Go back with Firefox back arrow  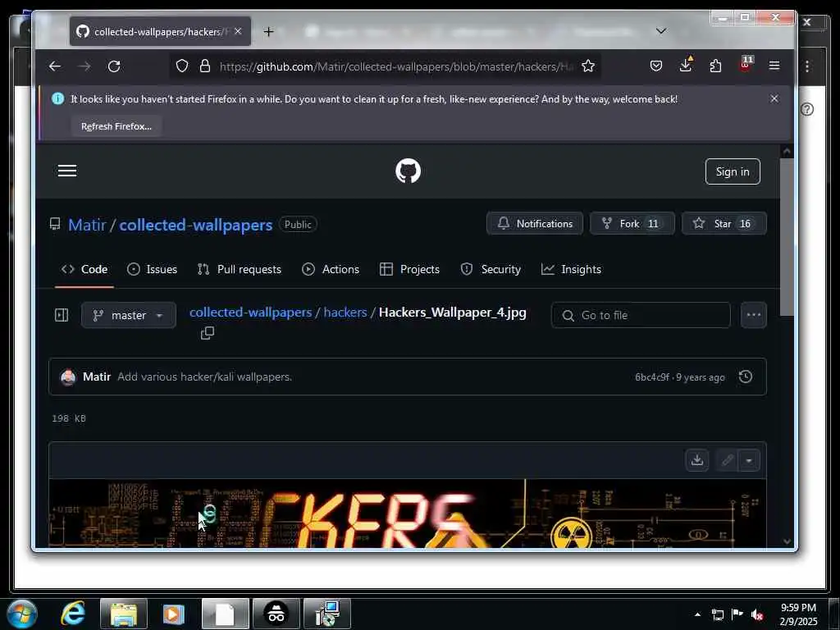[x=55, y=66]
